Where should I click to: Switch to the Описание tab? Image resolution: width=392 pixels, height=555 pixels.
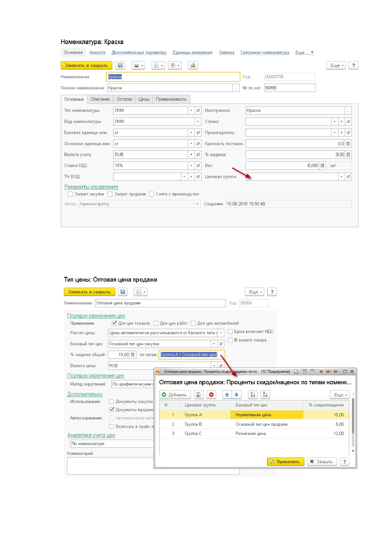[x=100, y=99]
